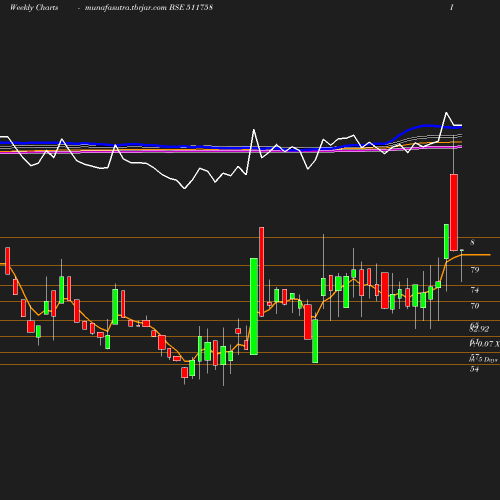Screen dimensions: 500x500
Task: Click the "5 Days" label on the price axis
Action: click(488, 360)
